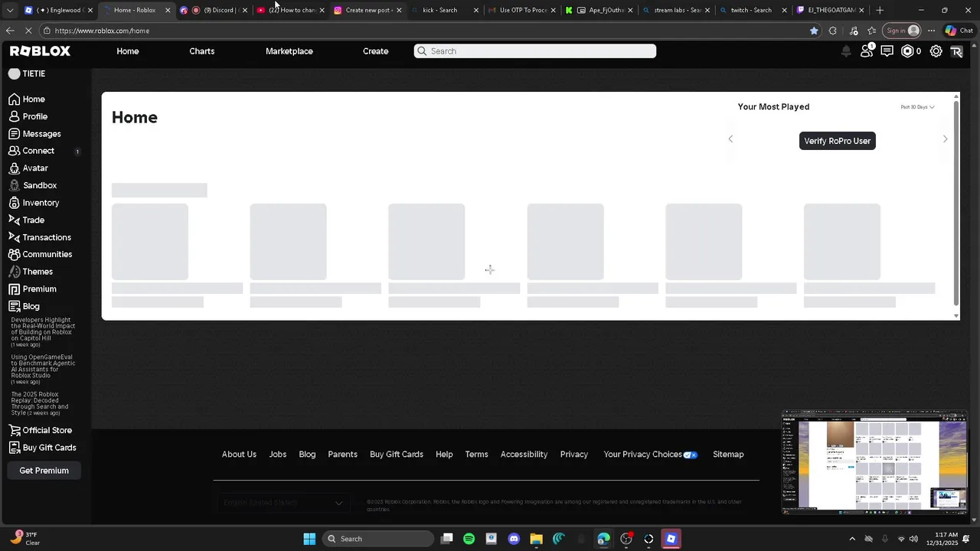The height and width of the screenshot is (551, 980).
Task: Open Inventory in the sidebar
Action: (34, 203)
